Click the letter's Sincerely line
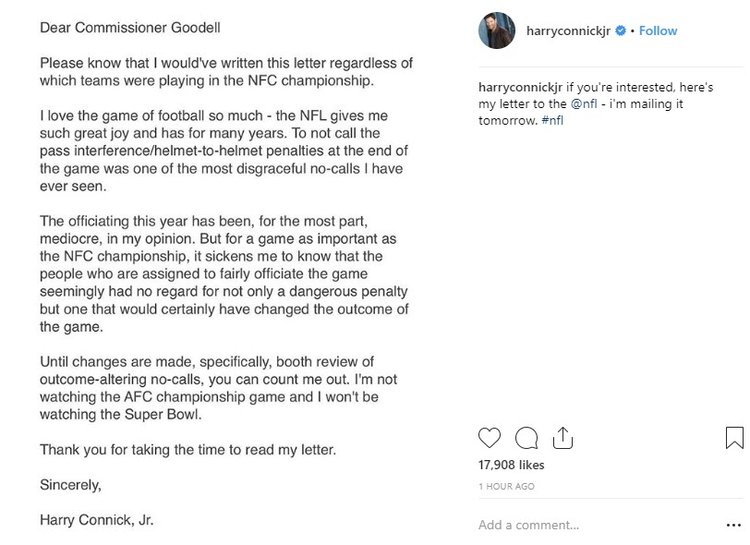 pyautogui.click(x=70, y=485)
